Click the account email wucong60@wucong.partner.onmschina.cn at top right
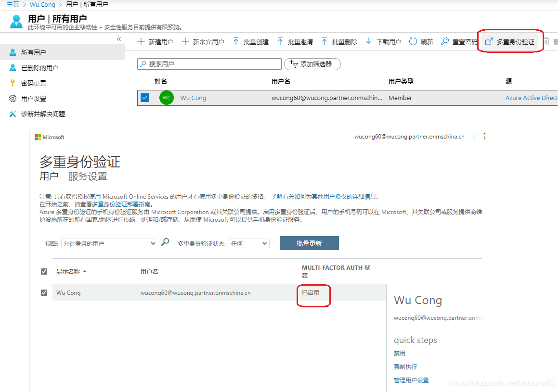 (x=409, y=137)
